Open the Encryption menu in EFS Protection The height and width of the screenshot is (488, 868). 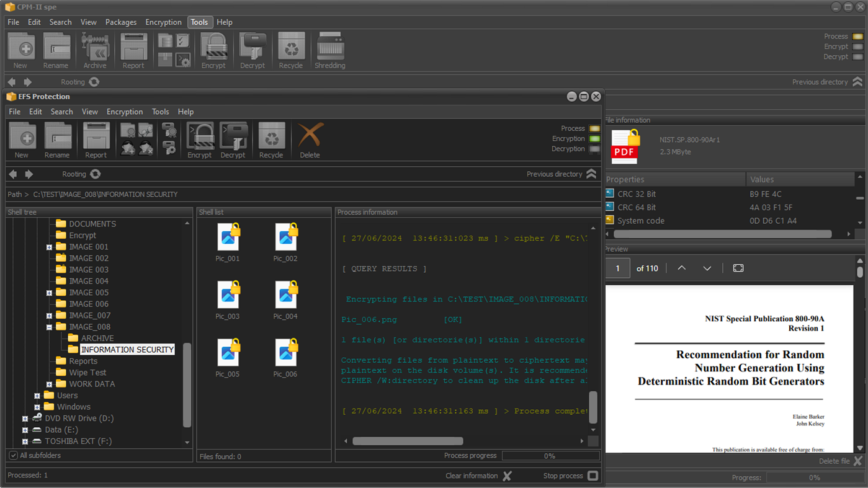coord(125,112)
